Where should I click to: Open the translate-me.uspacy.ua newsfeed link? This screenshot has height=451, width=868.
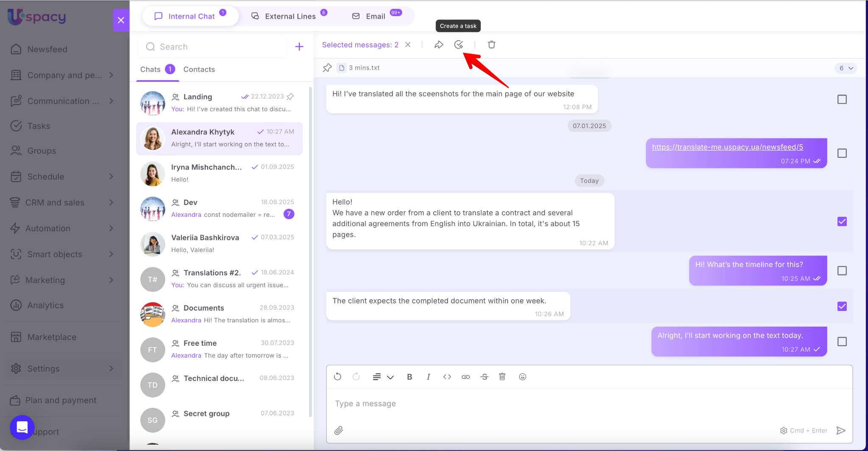click(727, 147)
